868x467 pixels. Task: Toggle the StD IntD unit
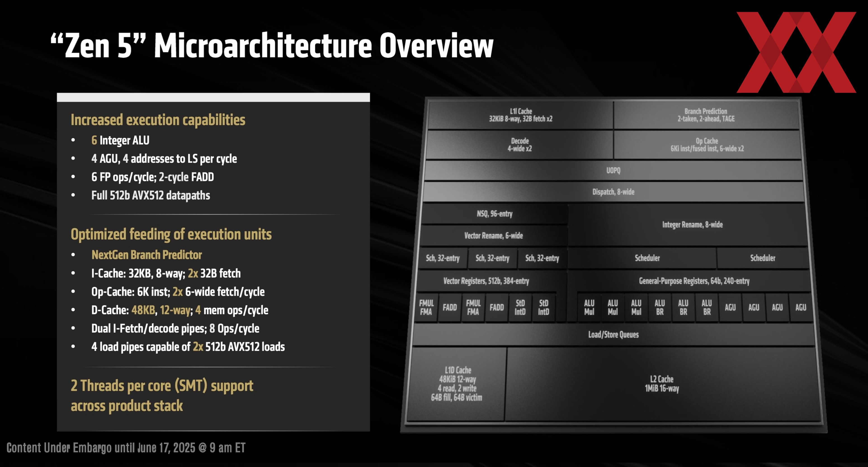[x=520, y=307]
